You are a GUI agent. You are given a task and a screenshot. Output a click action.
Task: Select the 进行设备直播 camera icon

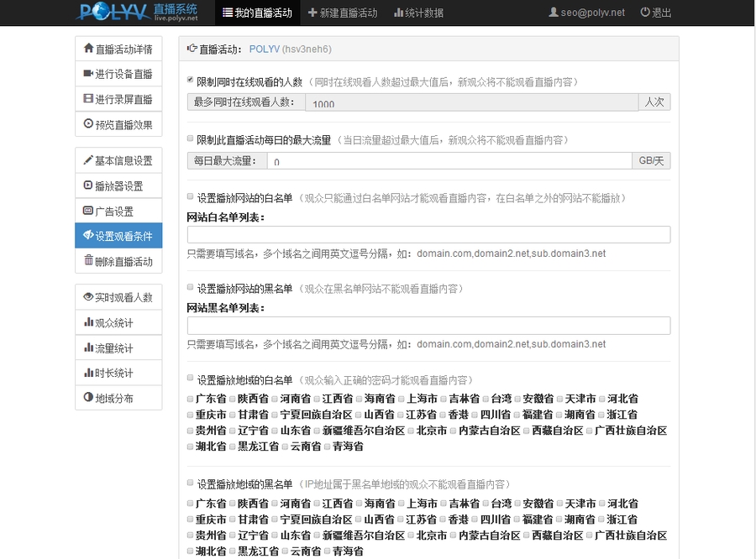coord(118,74)
